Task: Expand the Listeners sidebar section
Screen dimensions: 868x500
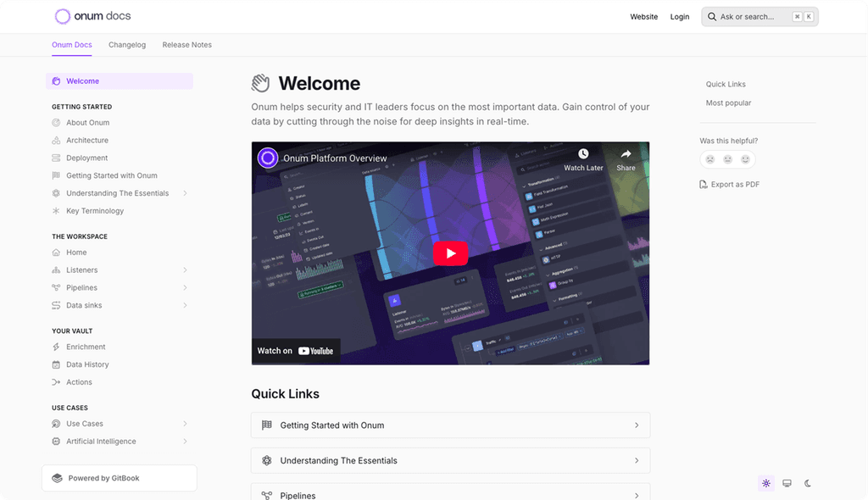Action: (186, 269)
